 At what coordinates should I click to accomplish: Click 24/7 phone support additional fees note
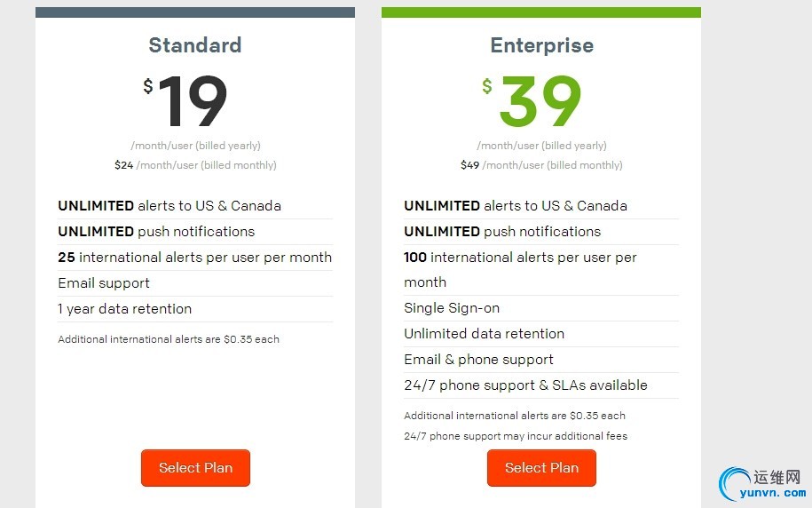tap(516, 436)
